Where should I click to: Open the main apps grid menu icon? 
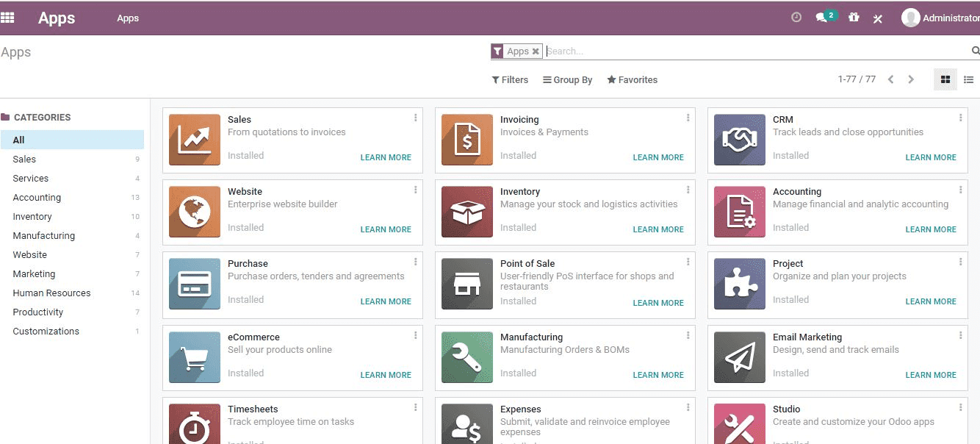[x=7, y=18]
